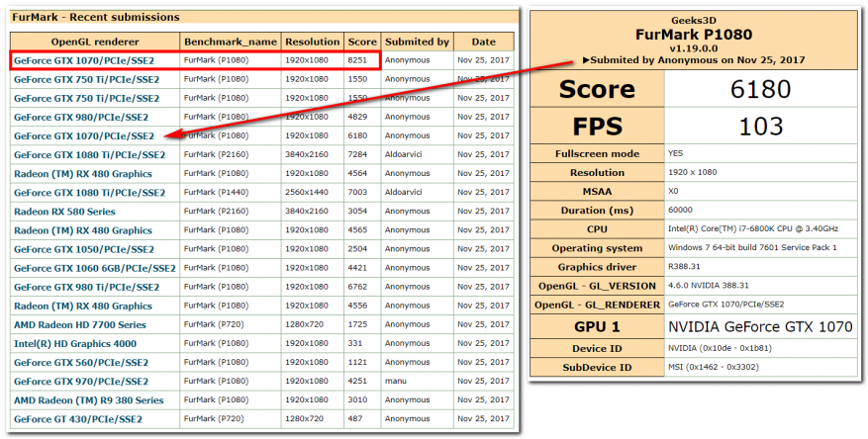
Task: Open Radeon (TM) RX 480 Graphics link scoring 4564
Action: click(83, 174)
